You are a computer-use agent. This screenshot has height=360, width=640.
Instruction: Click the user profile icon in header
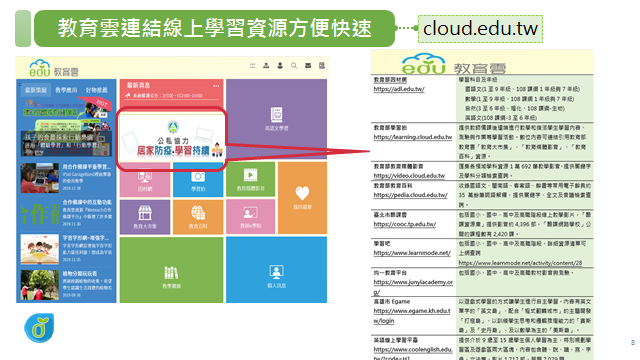(x=280, y=66)
